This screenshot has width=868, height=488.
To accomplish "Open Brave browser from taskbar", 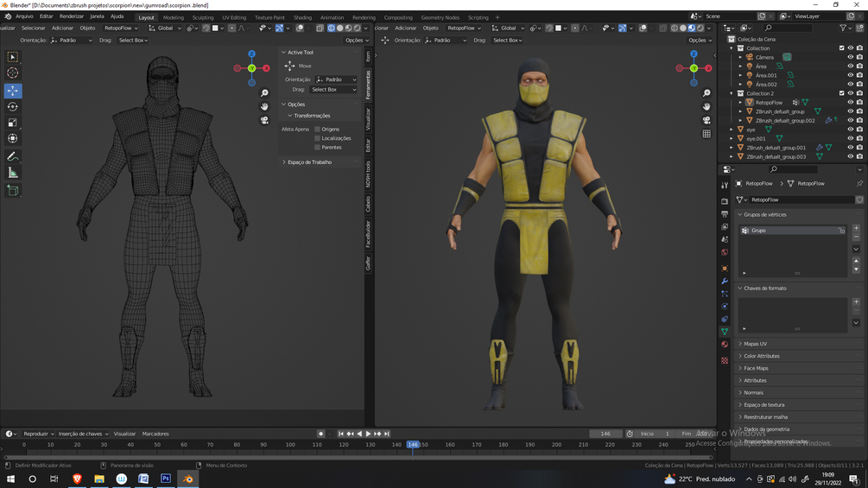I will click(x=77, y=479).
